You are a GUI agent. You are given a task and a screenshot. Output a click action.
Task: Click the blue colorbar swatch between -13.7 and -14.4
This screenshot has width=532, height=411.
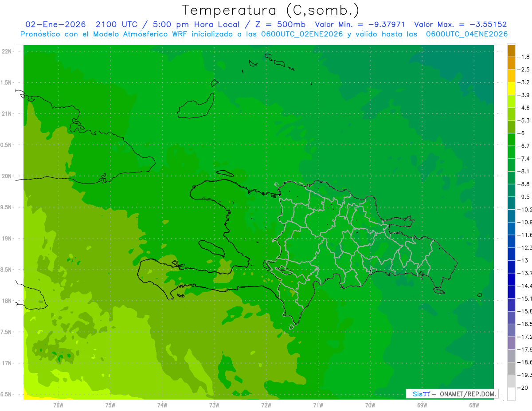[x=511, y=279]
